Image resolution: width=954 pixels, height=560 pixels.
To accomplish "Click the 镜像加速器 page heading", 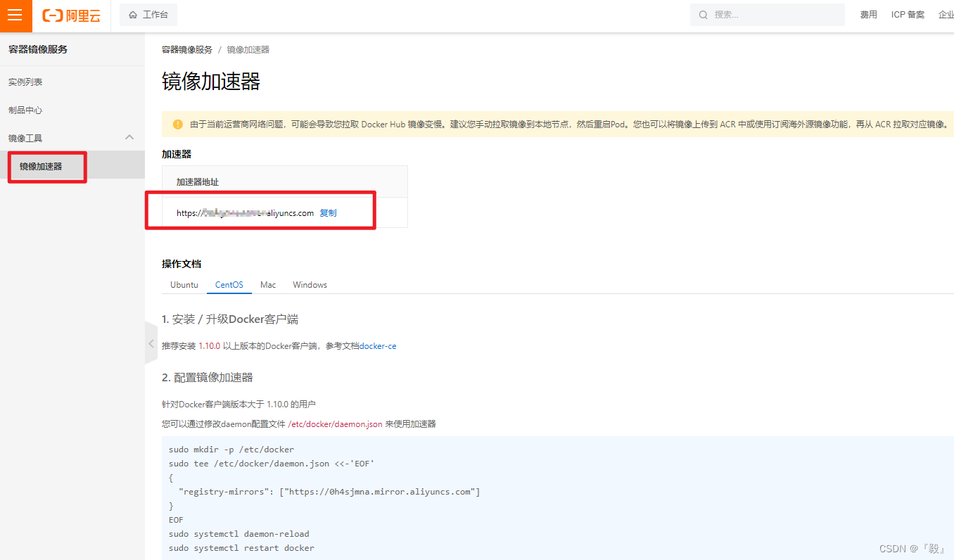I will (x=211, y=82).
